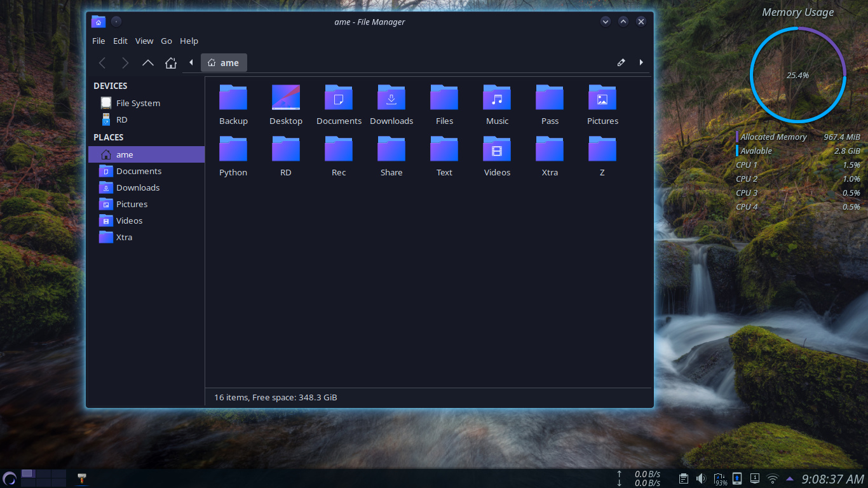Open the View menu
868x488 pixels.
[x=144, y=41]
